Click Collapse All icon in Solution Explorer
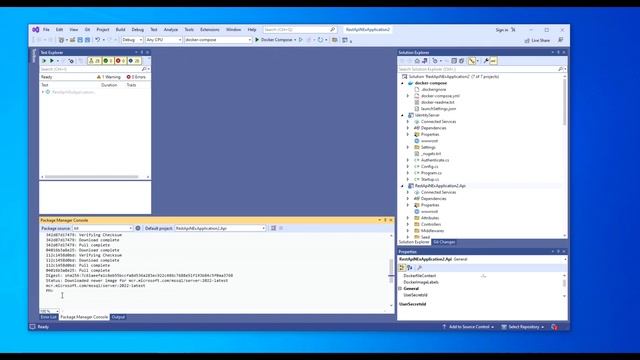 point(454,61)
